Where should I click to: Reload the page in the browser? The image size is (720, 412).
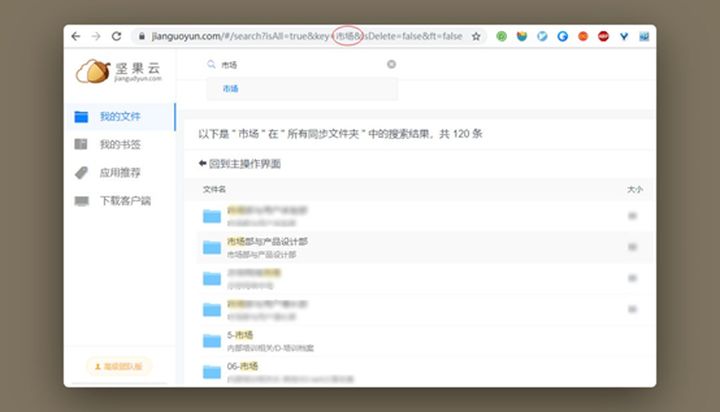[116, 36]
